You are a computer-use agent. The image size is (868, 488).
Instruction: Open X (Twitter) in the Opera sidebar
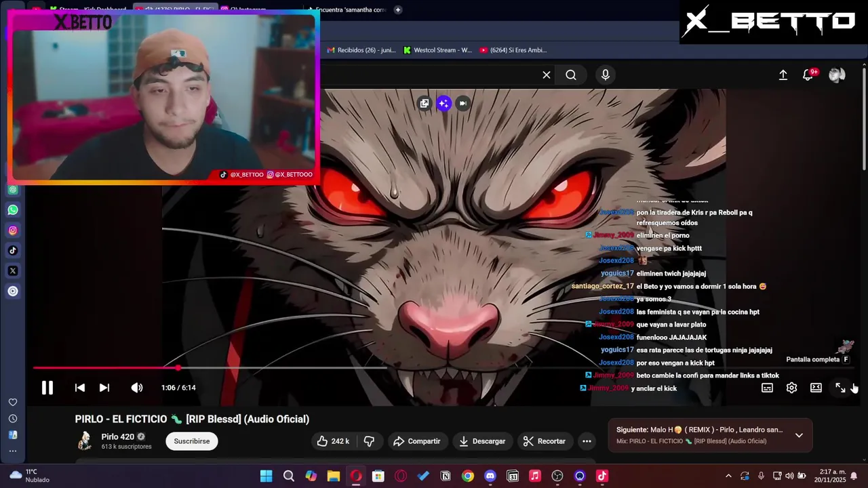point(13,271)
